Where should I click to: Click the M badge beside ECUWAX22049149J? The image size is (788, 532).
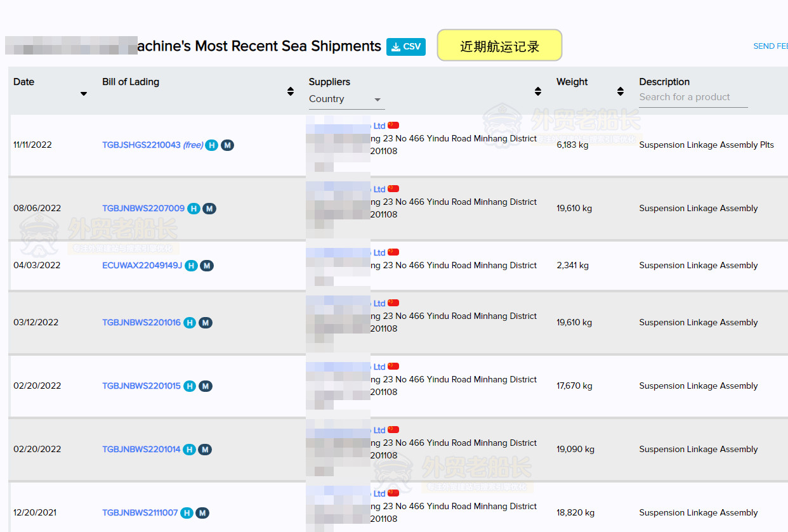tap(207, 266)
